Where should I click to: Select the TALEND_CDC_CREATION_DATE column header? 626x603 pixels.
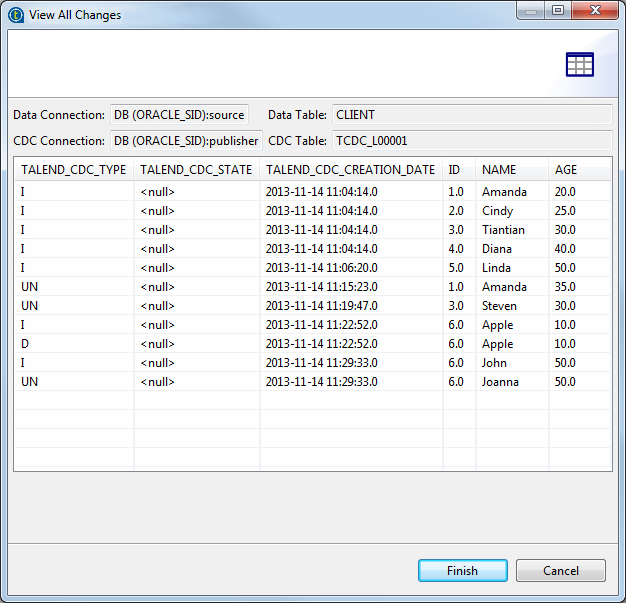click(350, 169)
